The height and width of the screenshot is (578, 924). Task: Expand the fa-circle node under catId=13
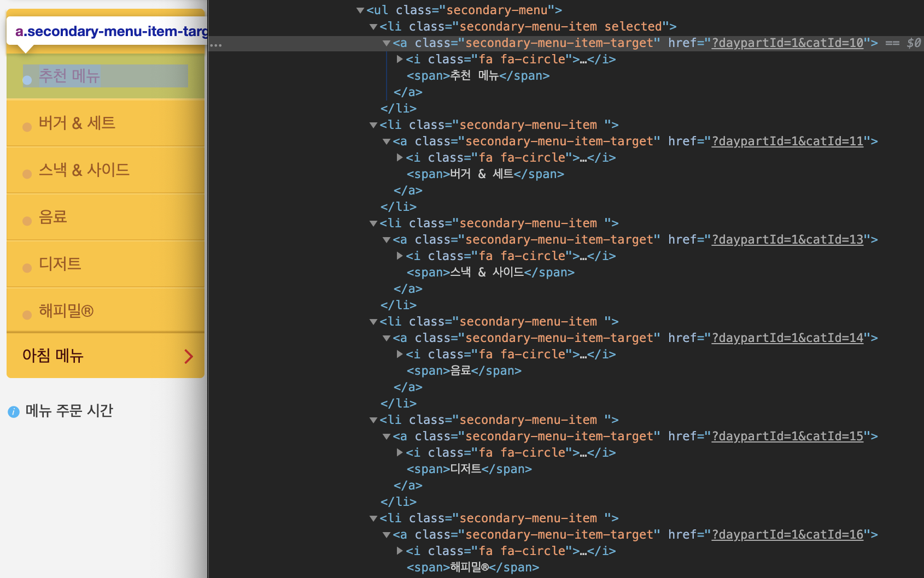pos(400,256)
